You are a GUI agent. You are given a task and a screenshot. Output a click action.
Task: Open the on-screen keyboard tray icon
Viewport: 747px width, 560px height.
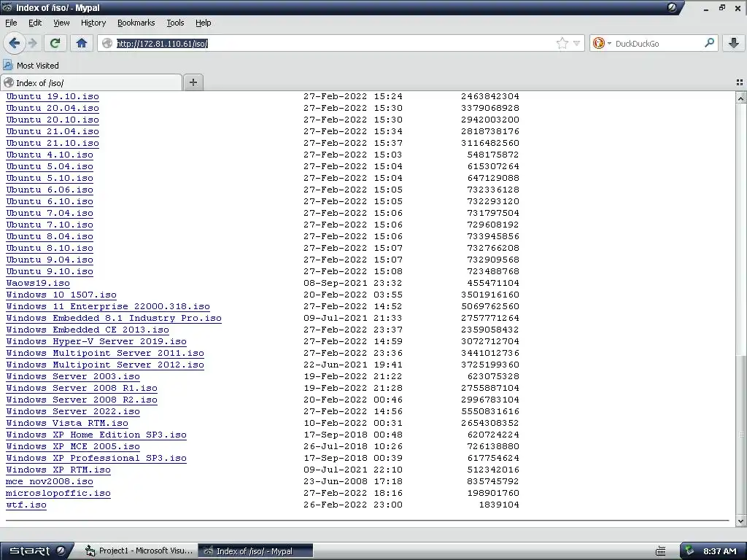[x=660, y=551]
